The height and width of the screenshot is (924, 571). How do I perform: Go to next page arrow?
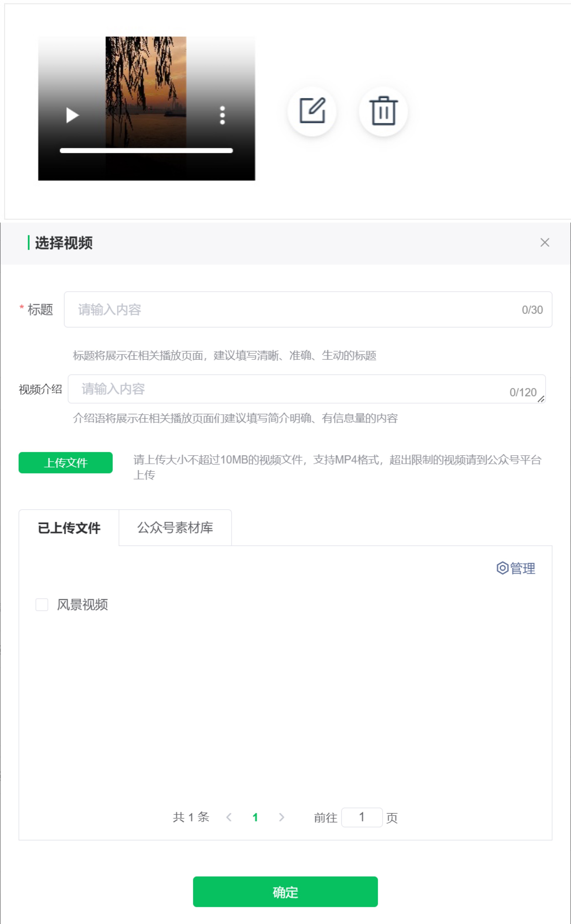pos(281,818)
